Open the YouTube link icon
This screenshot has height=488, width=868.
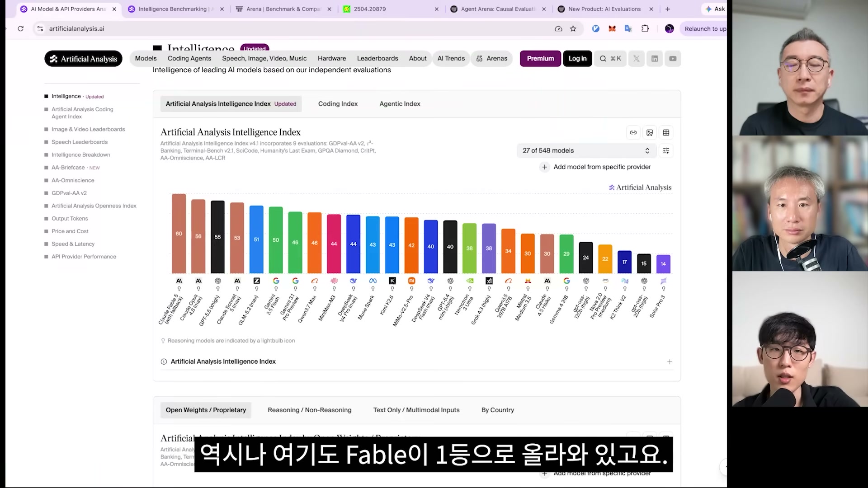673,59
